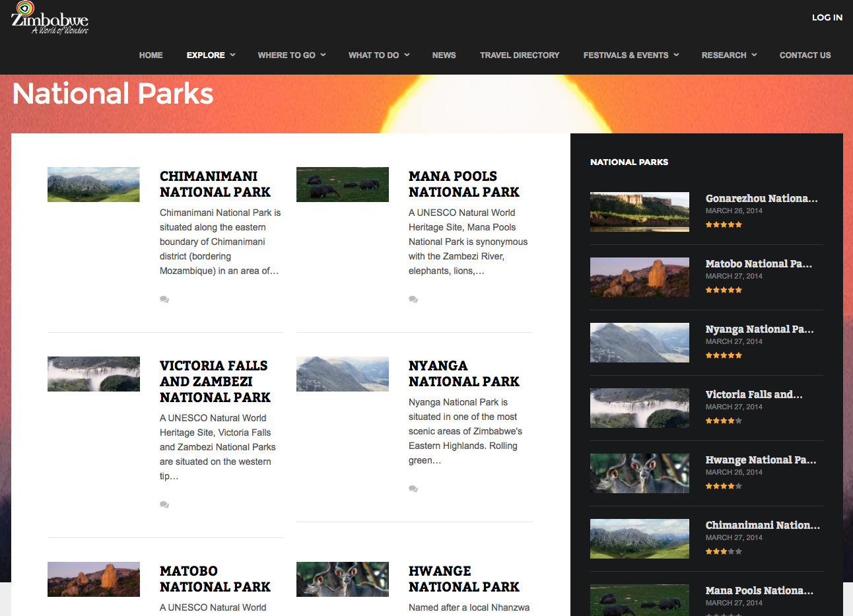
Task: Open the Where To Go dropdown
Action: [291, 55]
